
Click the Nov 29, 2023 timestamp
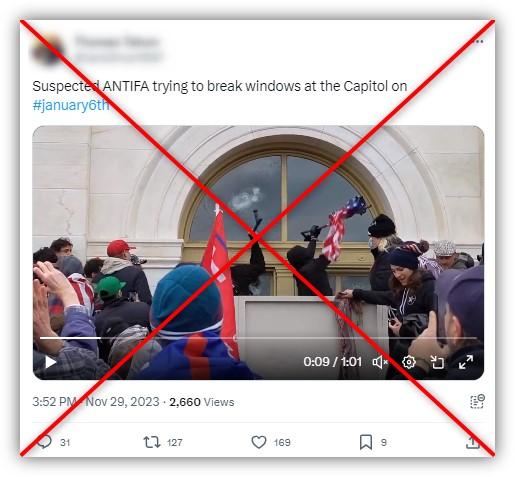[x=122, y=402]
